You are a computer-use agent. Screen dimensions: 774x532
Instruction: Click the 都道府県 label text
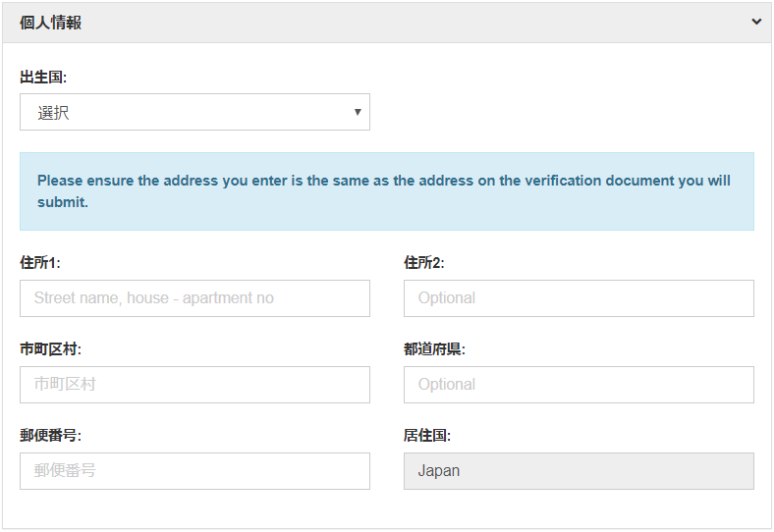click(434, 349)
